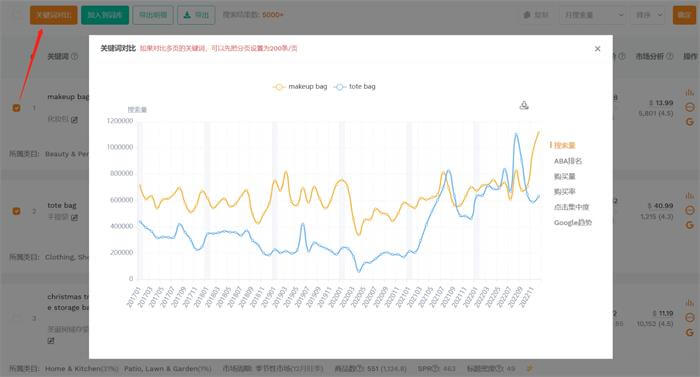Switch chart metric to Google趋势
The height and width of the screenshot is (377, 700).
coord(573,222)
